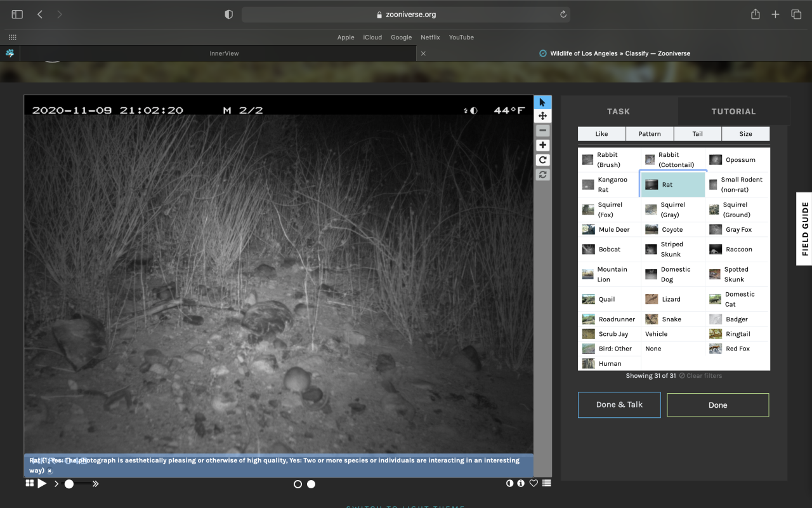Add this subject to favorites with the heart
This screenshot has width=812, height=508.
coord(534,483)
